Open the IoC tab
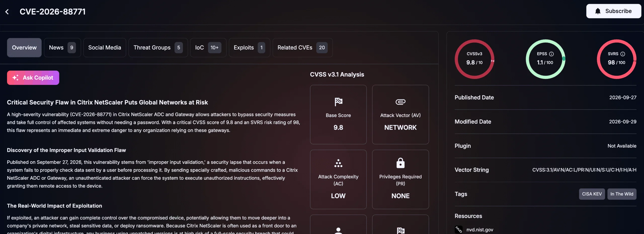This screenshot has width=644, height=234. coord(208,48)
